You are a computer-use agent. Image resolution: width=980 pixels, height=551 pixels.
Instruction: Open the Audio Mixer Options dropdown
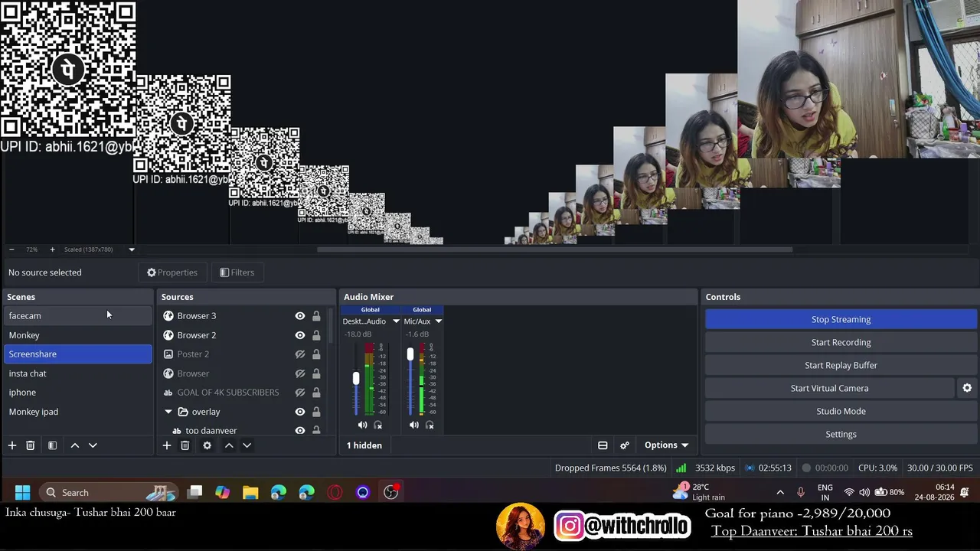point(666,445)
